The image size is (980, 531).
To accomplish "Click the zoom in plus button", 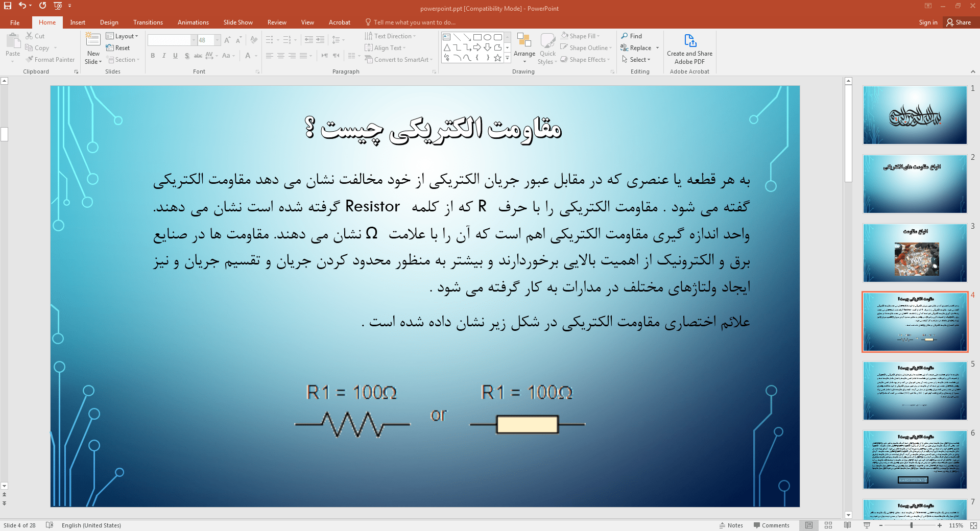I will click(940, 525).
